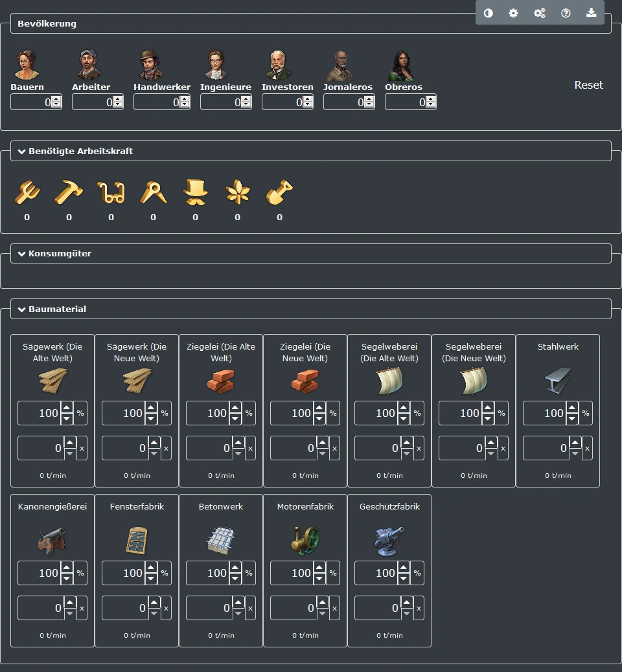Collapse the Konsumgüter section
Viewport: 622px width, 672px height.
click(23, 254)
